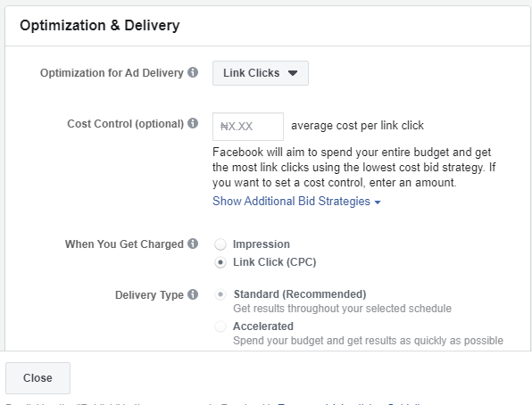This screenshot has height=405, width=532.
Task: Open info tooltip for Optimization for Ad Delivery
Action: (193, 72)
